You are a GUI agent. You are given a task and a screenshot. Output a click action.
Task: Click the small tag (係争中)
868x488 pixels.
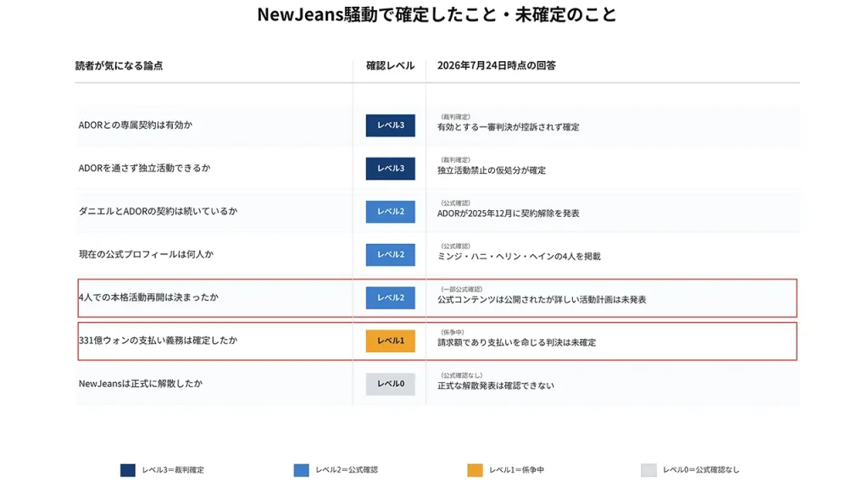pyautogui.click(x=453, y=332)
